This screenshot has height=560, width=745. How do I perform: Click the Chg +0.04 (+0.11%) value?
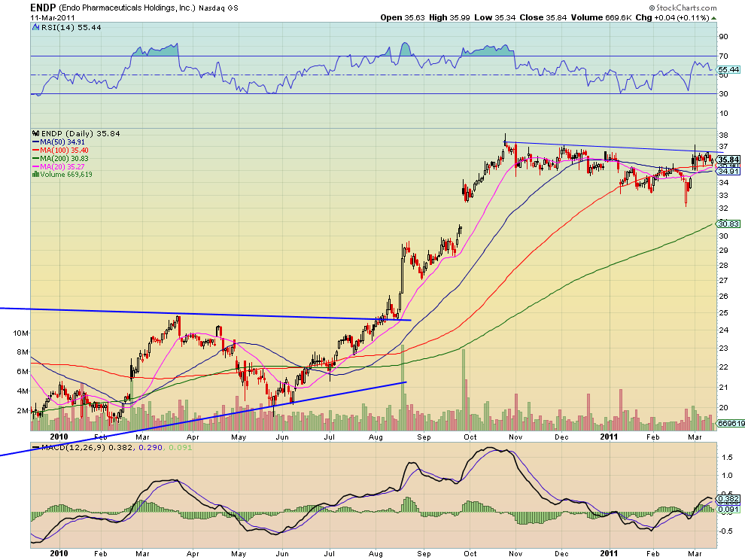(x=672, y=17)
